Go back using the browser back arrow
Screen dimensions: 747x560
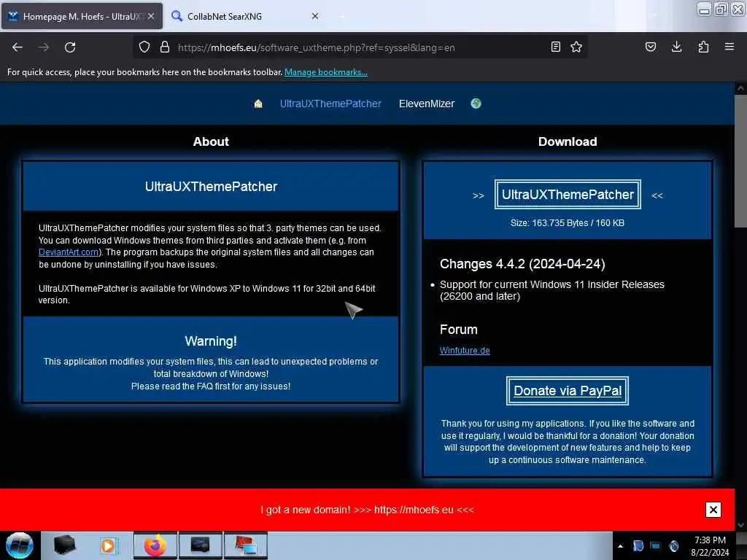click(18, 47)
